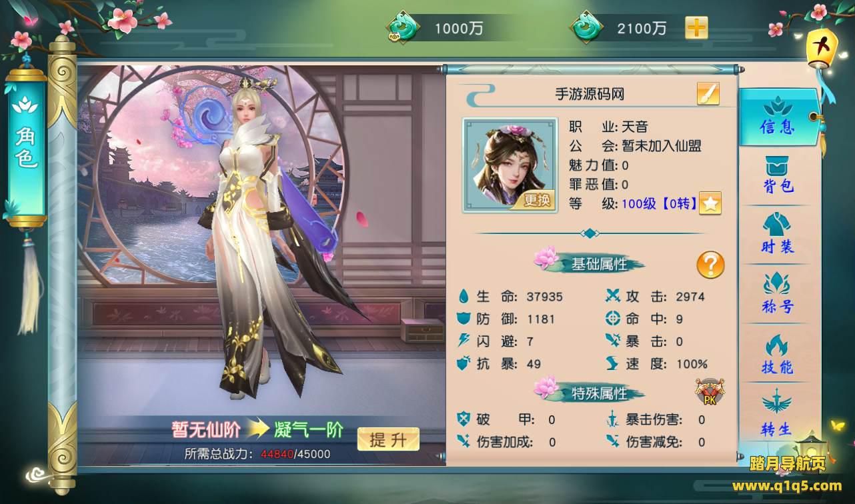This screenshot has width=855, height=504.
Task: Click the jade currency icon showing 2100万
Action: (586, 28)
